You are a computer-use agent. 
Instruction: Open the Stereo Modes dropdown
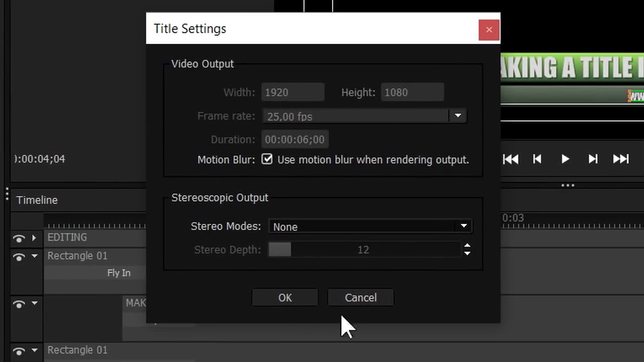370,227
